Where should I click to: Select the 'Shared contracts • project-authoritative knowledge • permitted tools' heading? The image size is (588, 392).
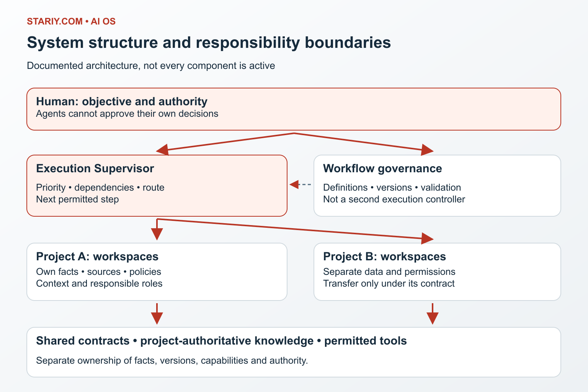[221, 341]
